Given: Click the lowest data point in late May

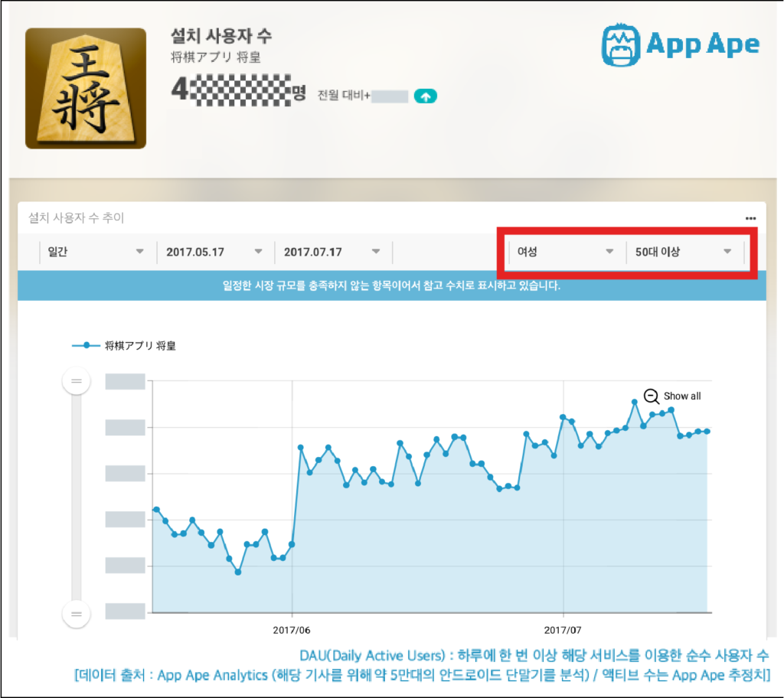Looking at the screenshot, I should 238,572.
